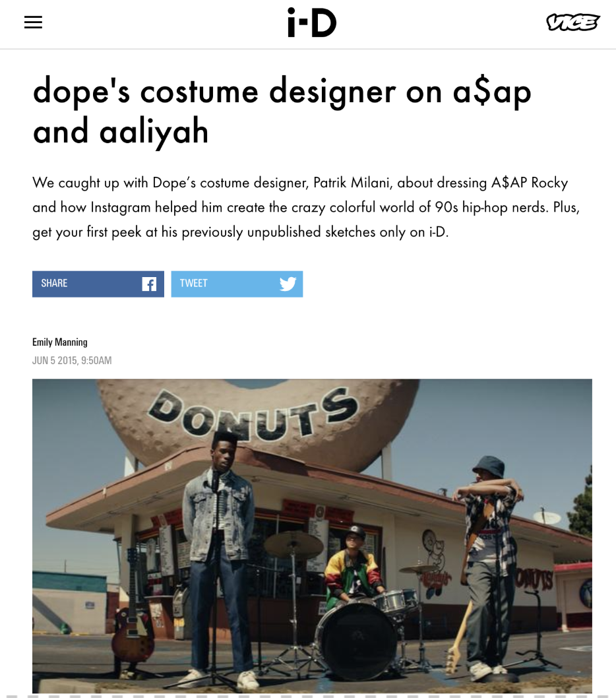This screenshot has height=698, width=616.
Task: Click the cymbal above the drum kit
Action: [x=293, y=543]
